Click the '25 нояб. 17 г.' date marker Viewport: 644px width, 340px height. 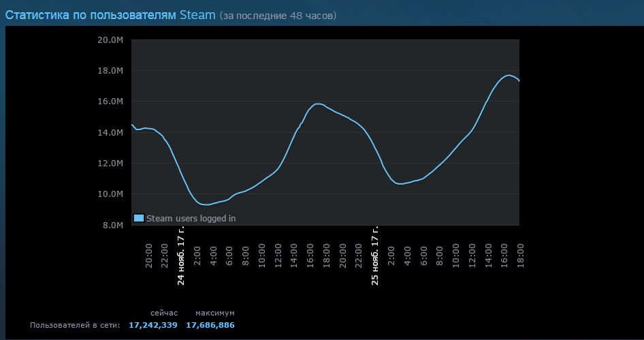374,256
